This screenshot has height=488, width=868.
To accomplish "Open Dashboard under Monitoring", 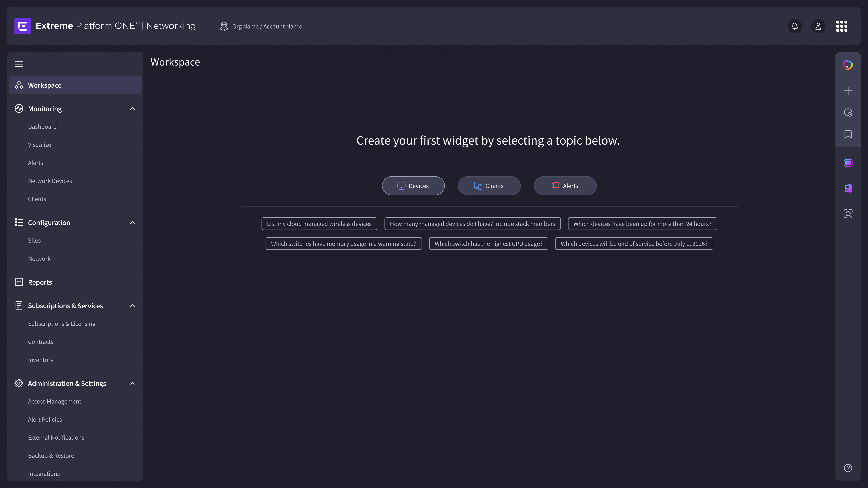I will (x=42, y=127).
